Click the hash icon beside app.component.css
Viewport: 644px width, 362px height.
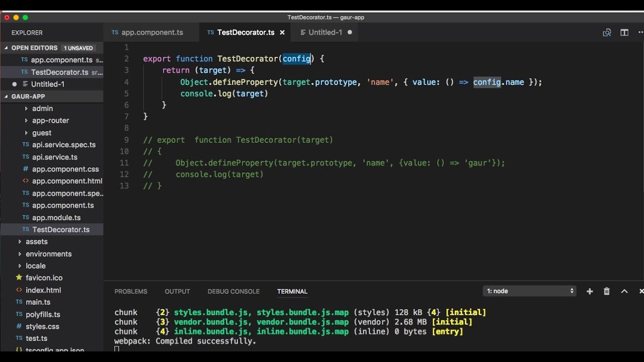coord(26,169)
